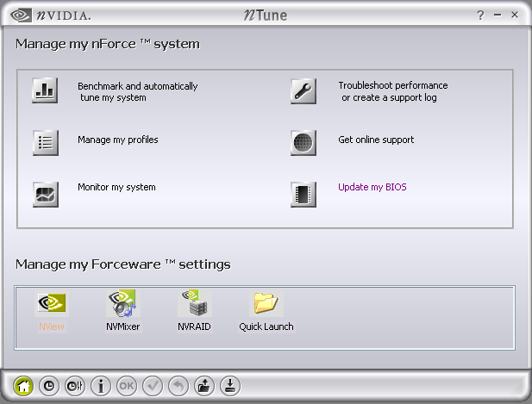
Task: Select the 'Quick Launch' label text
Action: pyautogui.click(x=266, y=326)
